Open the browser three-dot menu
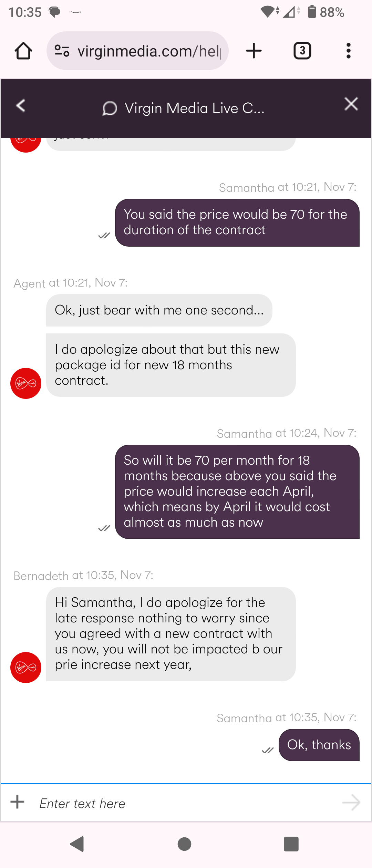Screen dimensions: 372x868 (x=349, y=51)
